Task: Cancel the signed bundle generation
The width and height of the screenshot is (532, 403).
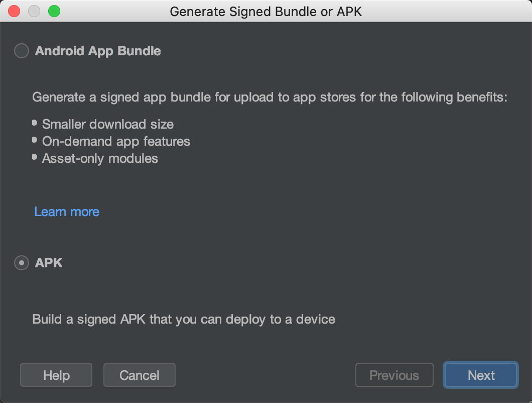Action: [x=139, y=375]
